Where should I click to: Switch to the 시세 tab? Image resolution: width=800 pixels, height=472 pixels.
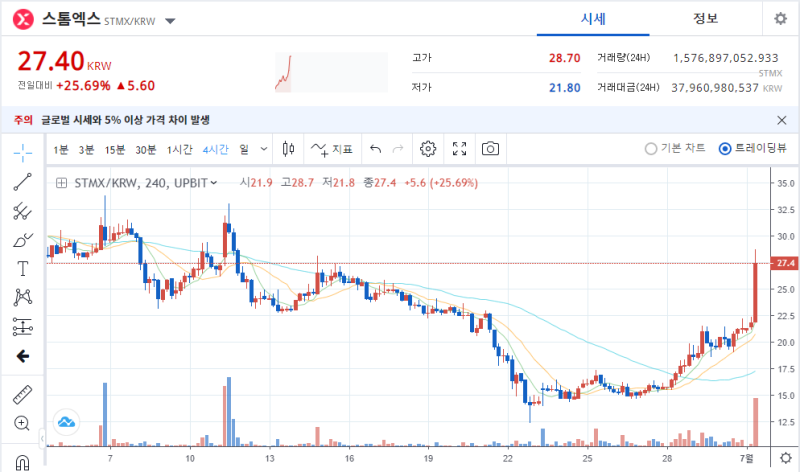pyautogui.click(x=593, y=19)
